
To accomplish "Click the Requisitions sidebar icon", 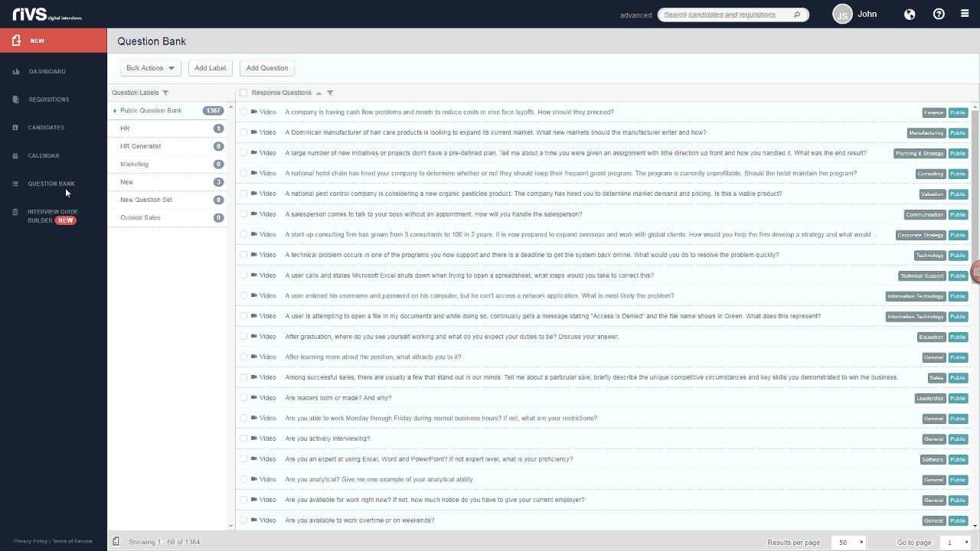I will pos(16,99).
